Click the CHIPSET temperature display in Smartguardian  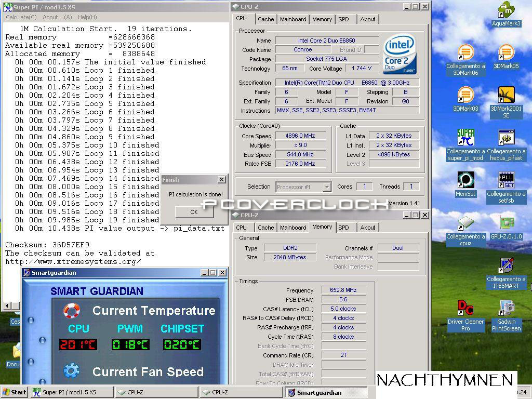[x=182, y=345]
